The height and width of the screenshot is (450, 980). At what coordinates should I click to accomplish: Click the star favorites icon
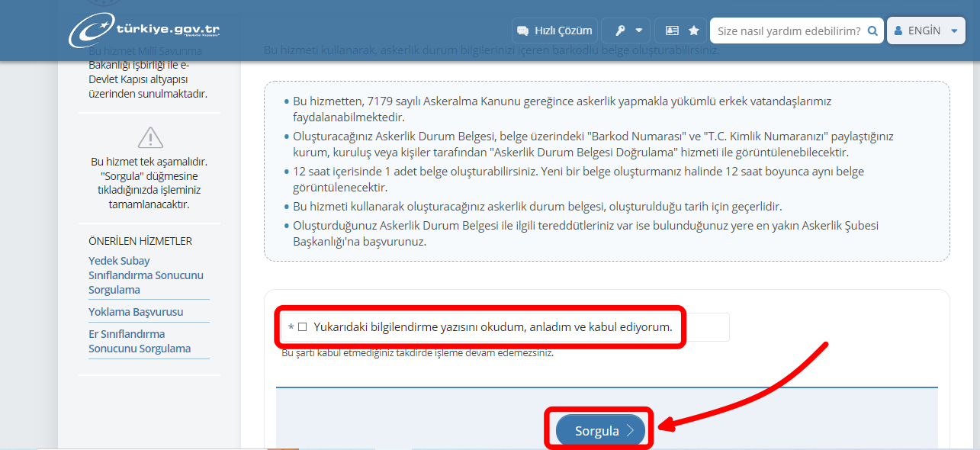(x=693, y=31)
